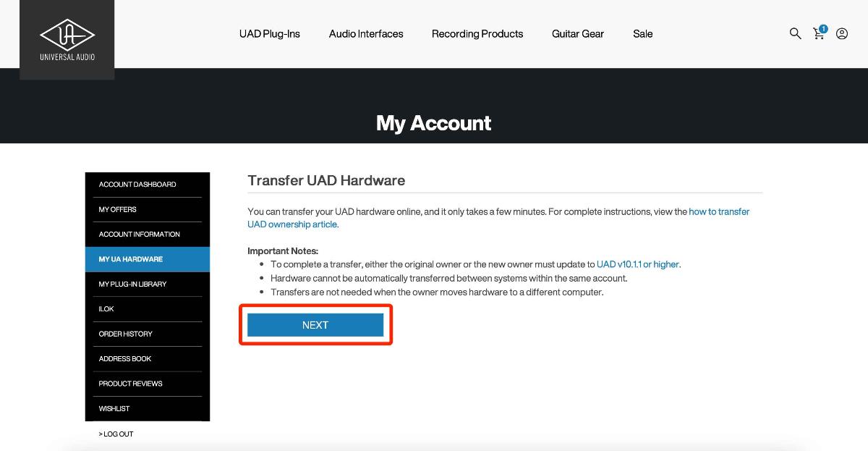This screenshot has height=451, width=868.
Task: View Order History from the sidebar
Action: (125, 334)
